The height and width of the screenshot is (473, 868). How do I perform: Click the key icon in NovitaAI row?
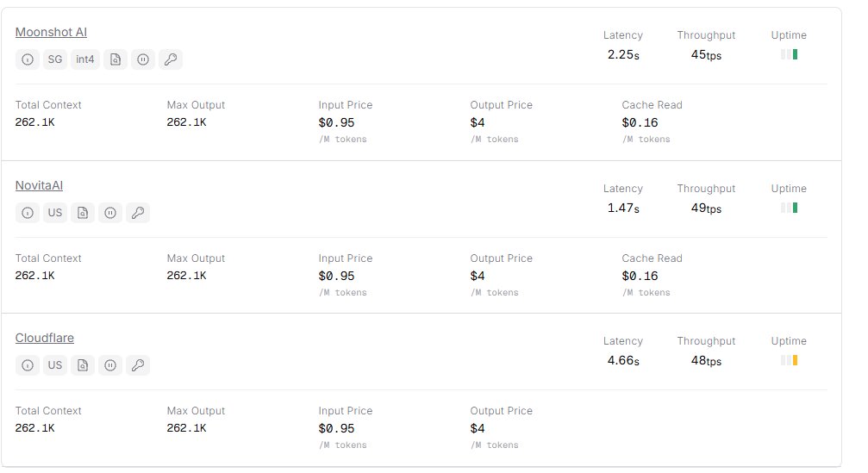click(x=138, y=213)
